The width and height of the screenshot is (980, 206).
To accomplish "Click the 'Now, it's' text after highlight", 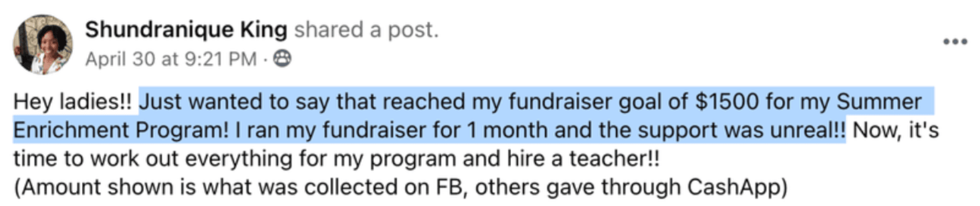I will pos(895,131).
